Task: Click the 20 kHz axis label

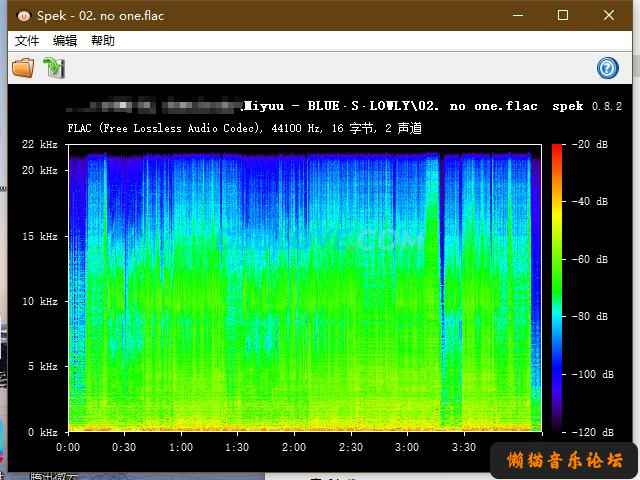Action: coord(40,170)
